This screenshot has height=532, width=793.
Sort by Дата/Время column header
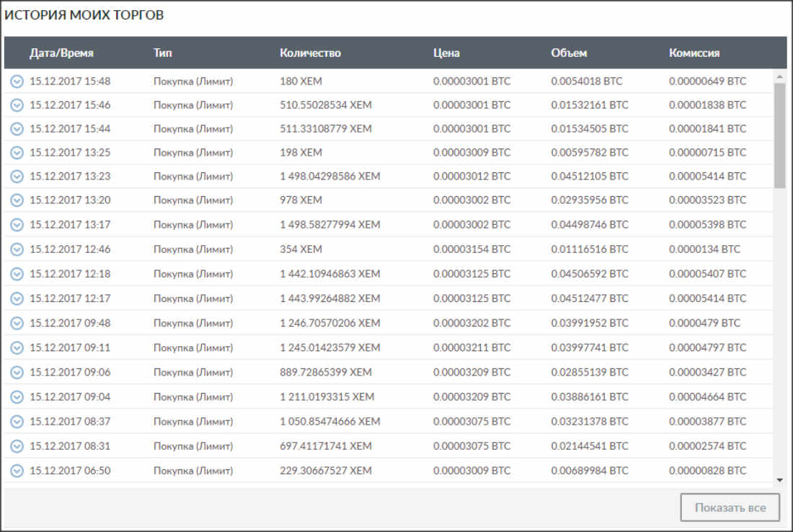point(61,53)
